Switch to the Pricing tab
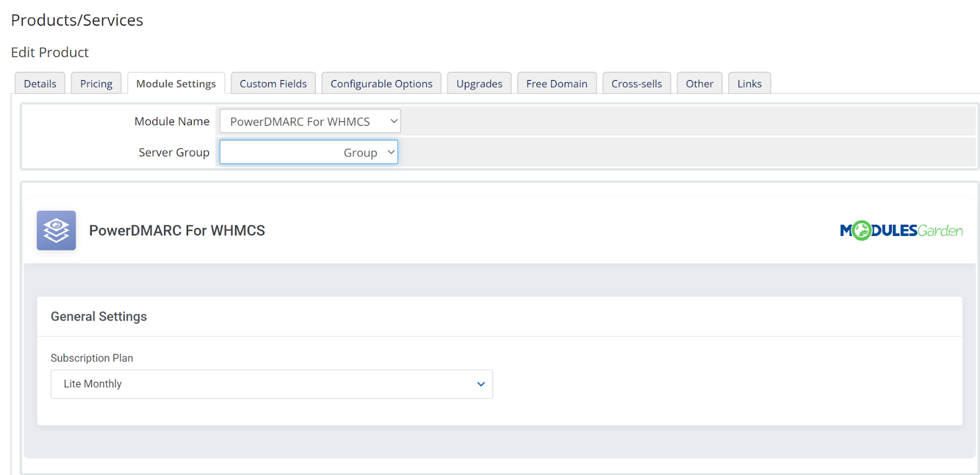 (x=96, y=83)
